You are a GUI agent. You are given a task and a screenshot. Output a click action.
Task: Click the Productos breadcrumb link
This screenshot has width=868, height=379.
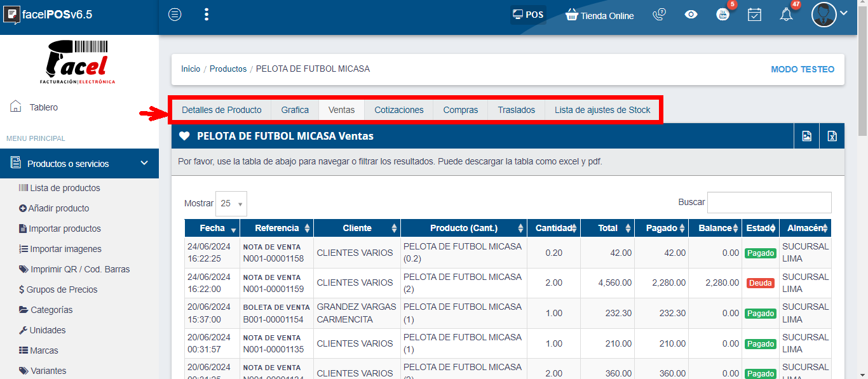click(228, 69)
